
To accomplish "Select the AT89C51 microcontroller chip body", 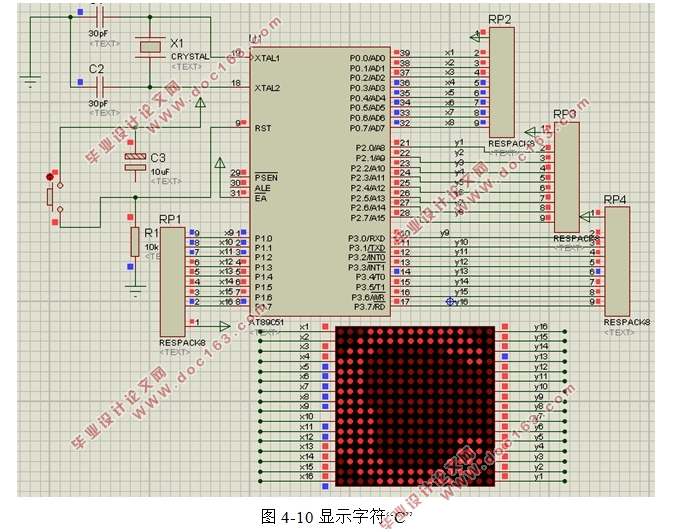I will [320, 182].
